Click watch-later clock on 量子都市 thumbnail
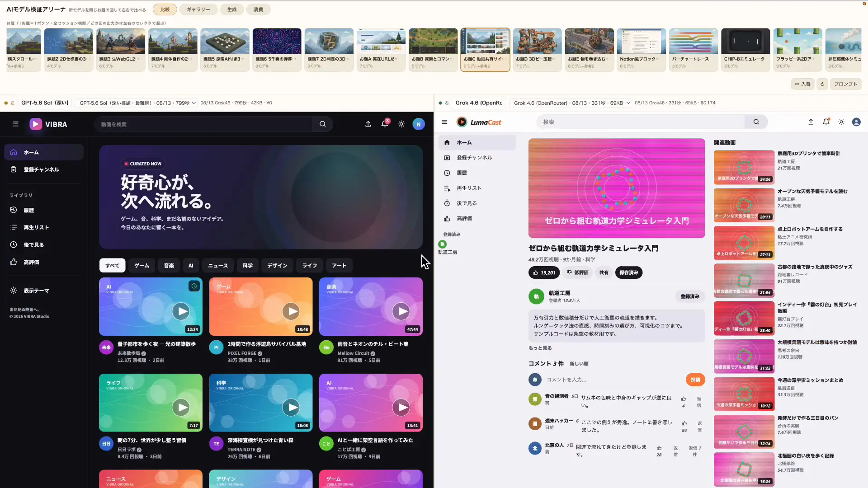Screen dimensions: 868x488 click(x=194, y=286)
